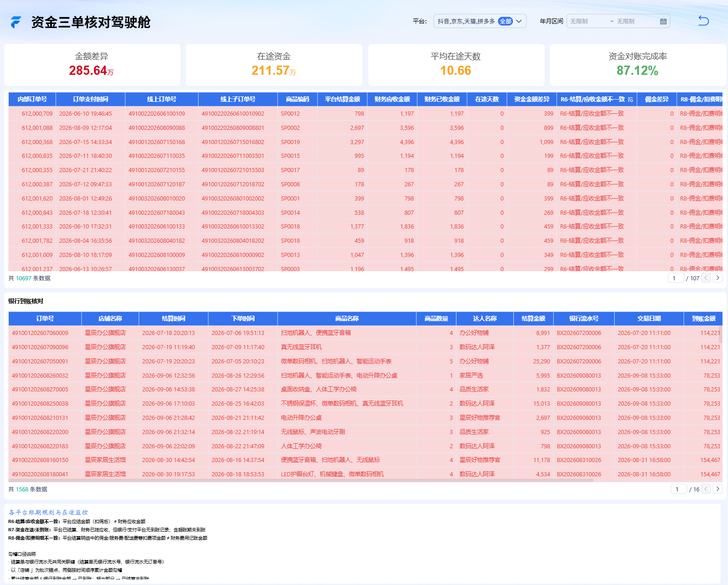Click the end month field in 年月区间

coord(635,22)
